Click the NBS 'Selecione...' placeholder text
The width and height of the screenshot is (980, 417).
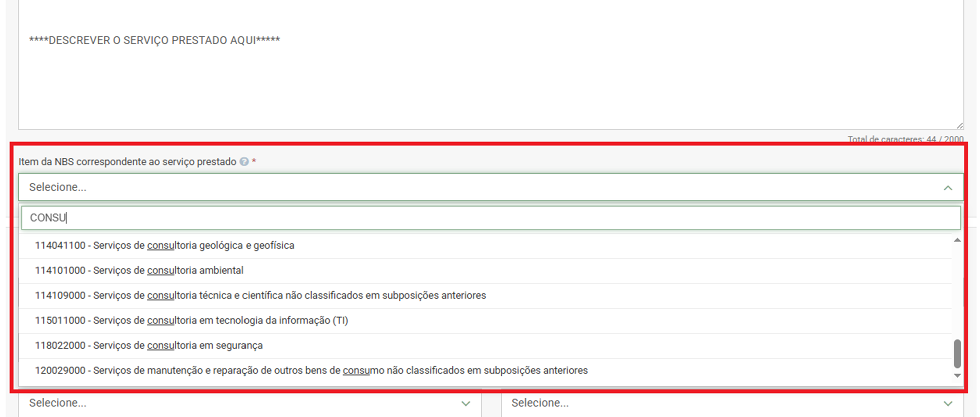(x=58, y=187)
